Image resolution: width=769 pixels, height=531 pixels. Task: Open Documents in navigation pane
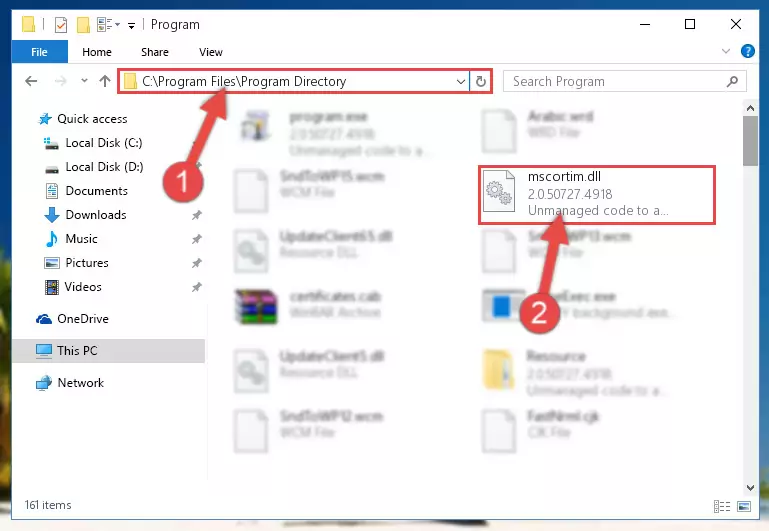point(96,191)
